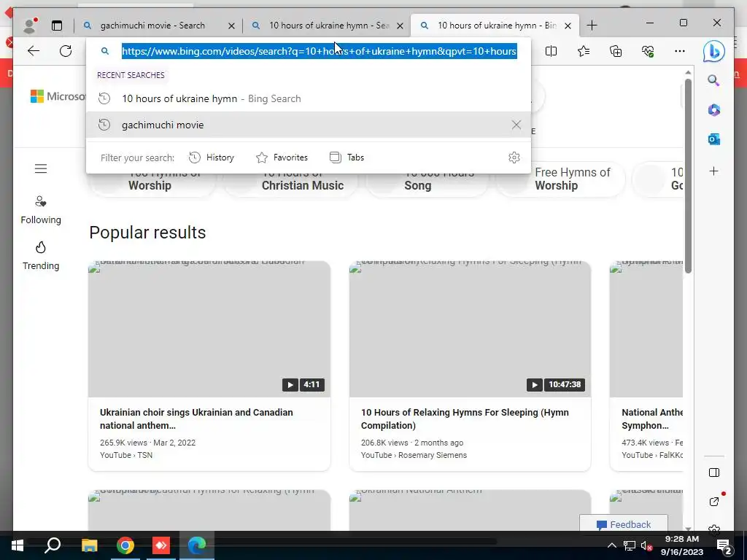This screenshot has height=560, width=747.
Task: Open the tab actions menu icon
Action: (57, 26)
